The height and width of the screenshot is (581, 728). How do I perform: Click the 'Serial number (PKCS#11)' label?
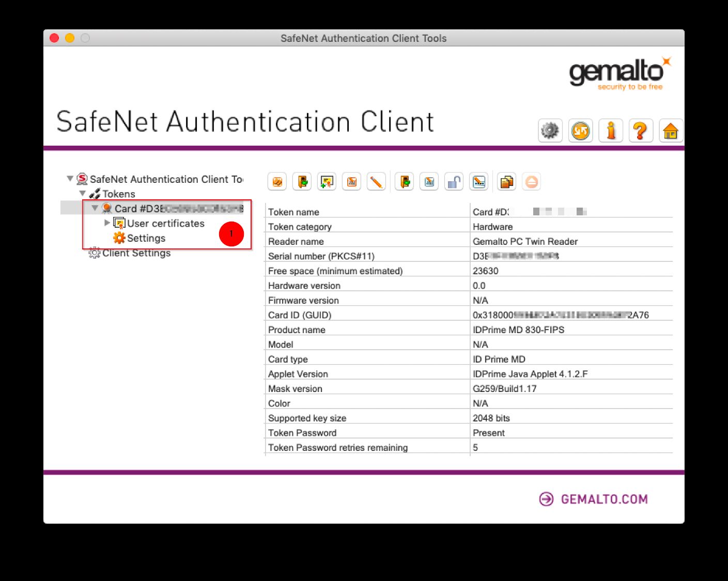tap(321, 256)
